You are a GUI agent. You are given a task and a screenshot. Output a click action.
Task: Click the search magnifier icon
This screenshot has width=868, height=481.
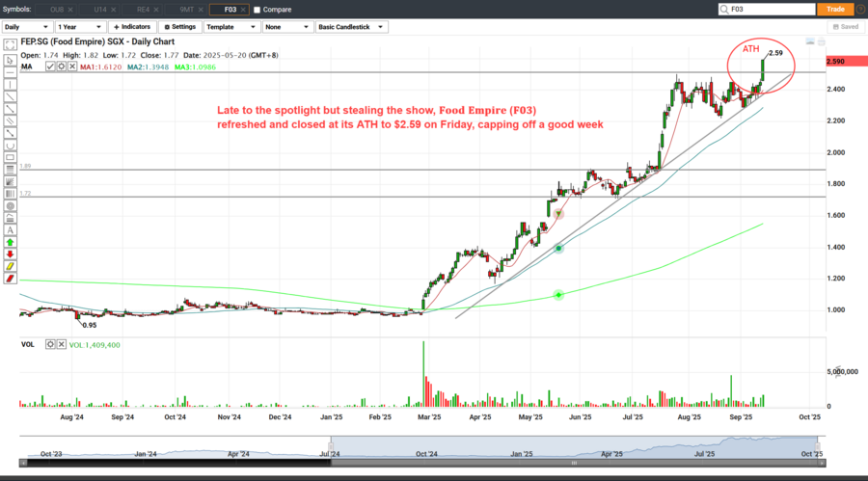click(724, 10)
